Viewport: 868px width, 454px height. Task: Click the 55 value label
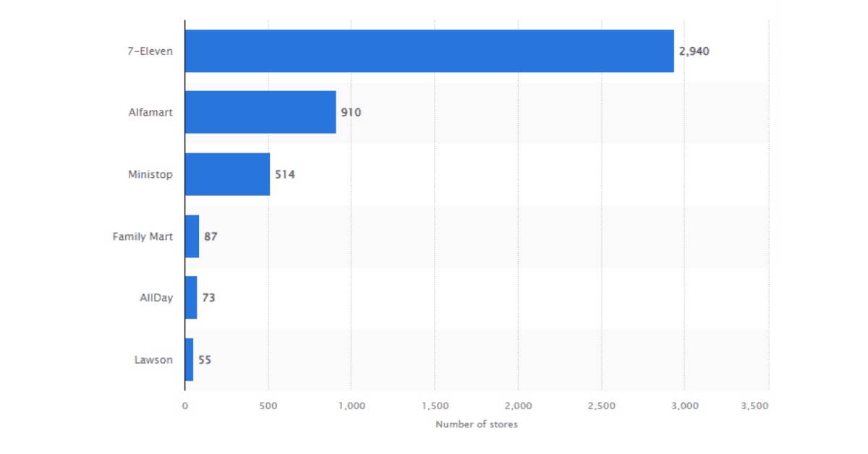click(205, 359)
